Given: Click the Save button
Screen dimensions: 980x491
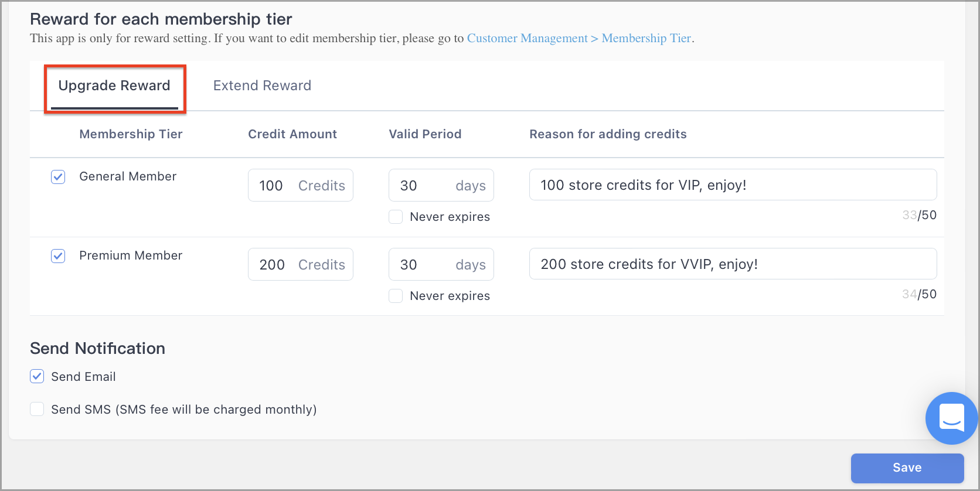Looking at the screenshot, I should pos(907,468).
